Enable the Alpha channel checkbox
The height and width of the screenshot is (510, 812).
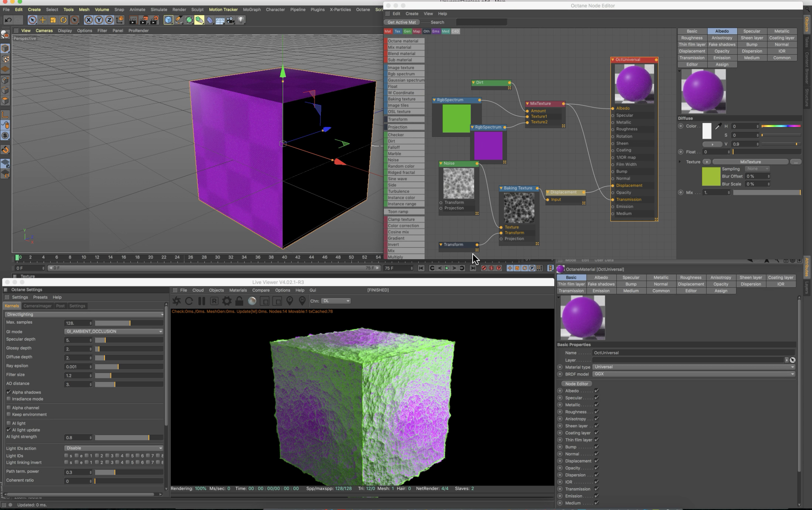coord(9,408)
